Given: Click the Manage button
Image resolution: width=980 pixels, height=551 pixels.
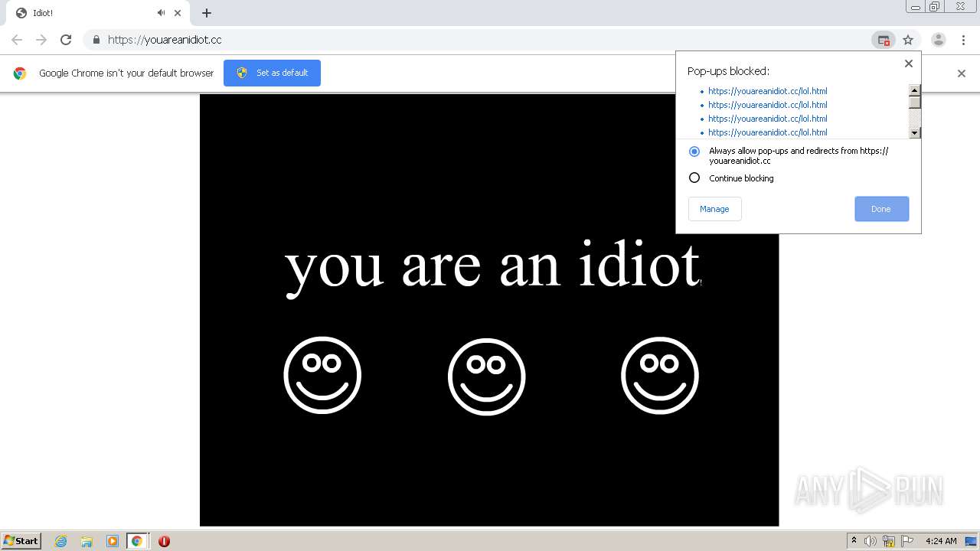Looking at the screenshot, I should (714, 209).
